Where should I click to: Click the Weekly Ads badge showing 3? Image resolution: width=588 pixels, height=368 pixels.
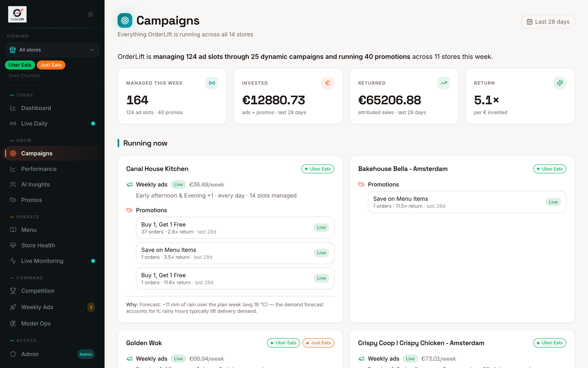(x=91, y=307)
